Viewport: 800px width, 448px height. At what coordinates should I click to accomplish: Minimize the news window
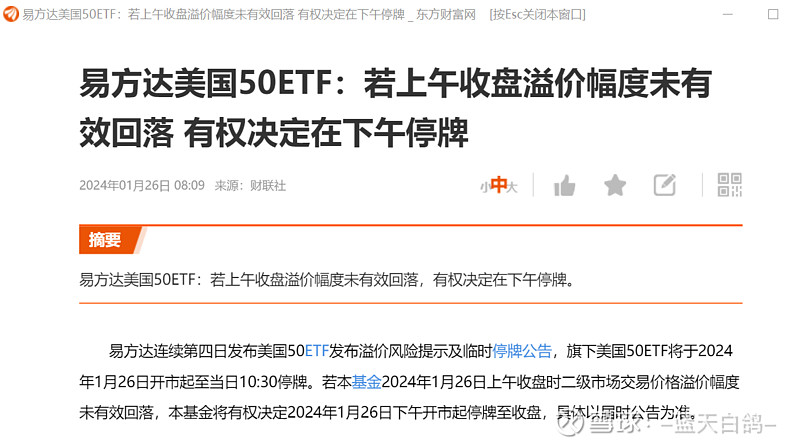click(728, 14)
